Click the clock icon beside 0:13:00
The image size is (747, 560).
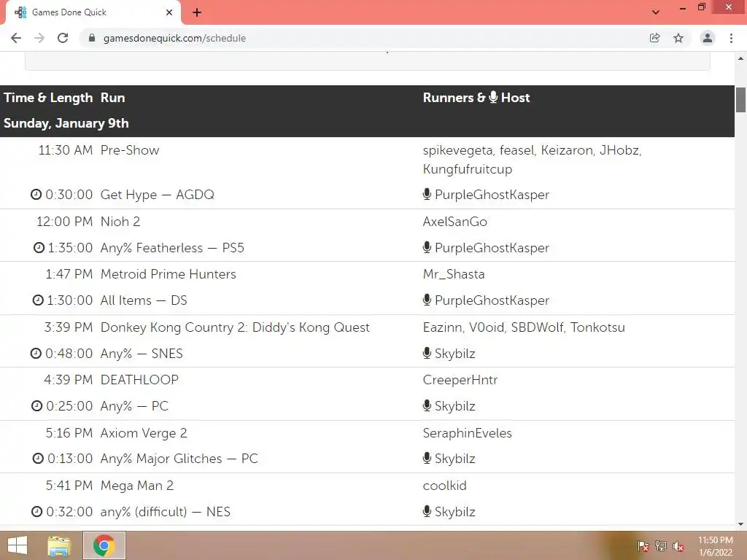point(38,458)
